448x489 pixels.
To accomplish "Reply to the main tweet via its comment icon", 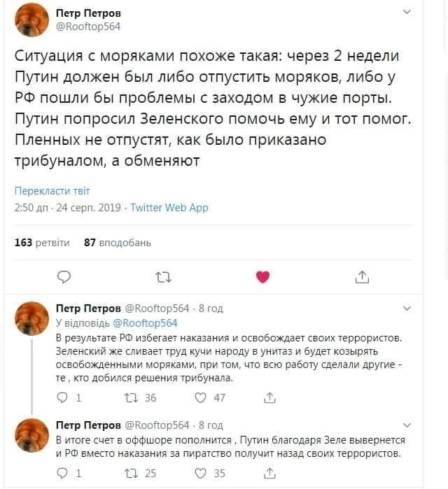I will pyautogui.click(x=64, y=277).
